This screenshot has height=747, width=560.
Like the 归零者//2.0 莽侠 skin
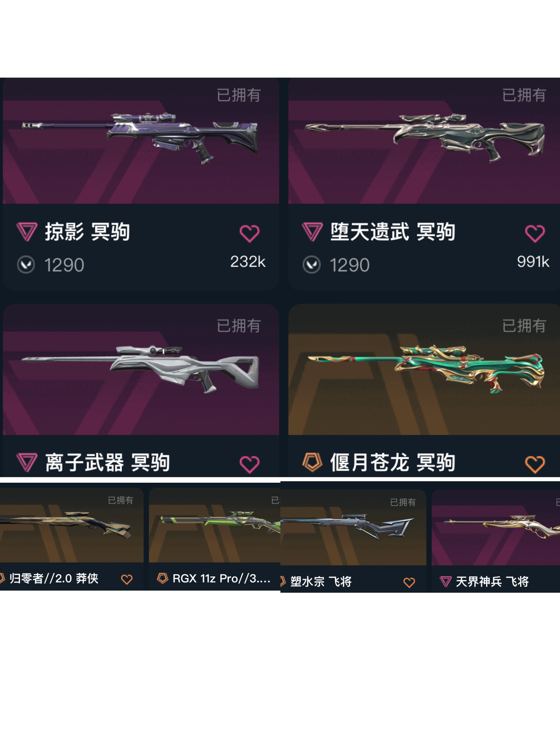[x=127, y=580]
